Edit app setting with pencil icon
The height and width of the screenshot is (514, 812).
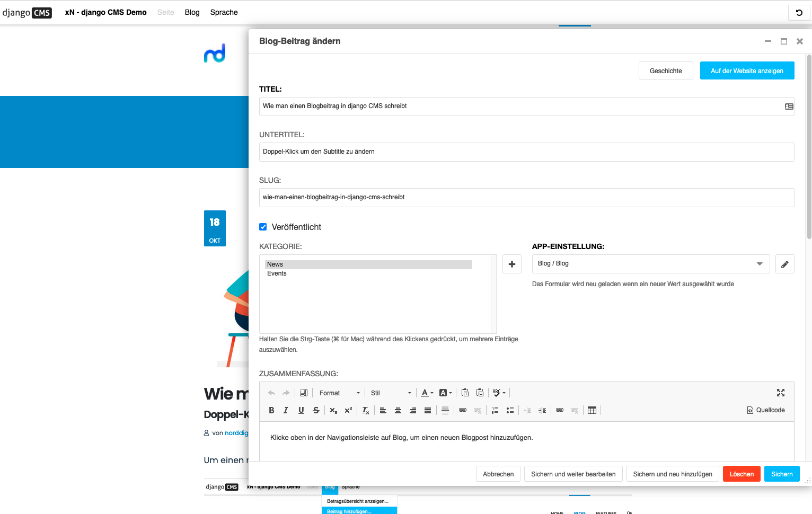[x=784, y=264]
